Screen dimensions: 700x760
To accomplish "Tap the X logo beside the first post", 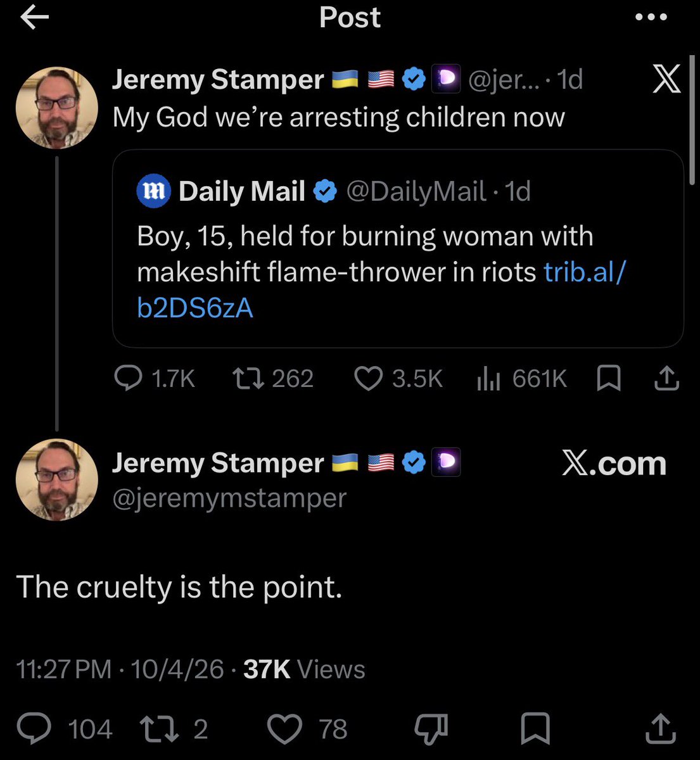I will tap(666, 80).
